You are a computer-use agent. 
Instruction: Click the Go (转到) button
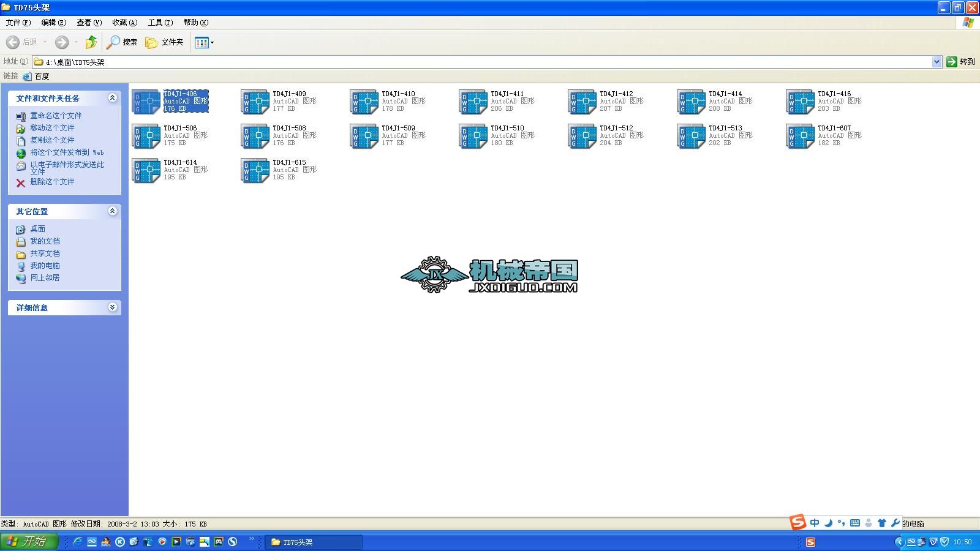(961, 62)
